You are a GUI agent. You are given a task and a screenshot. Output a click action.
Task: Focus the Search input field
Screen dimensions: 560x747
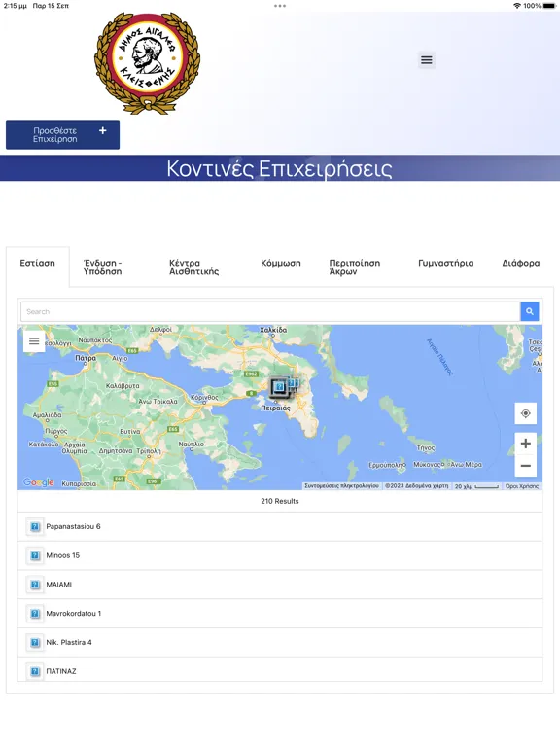pos(270,311)
